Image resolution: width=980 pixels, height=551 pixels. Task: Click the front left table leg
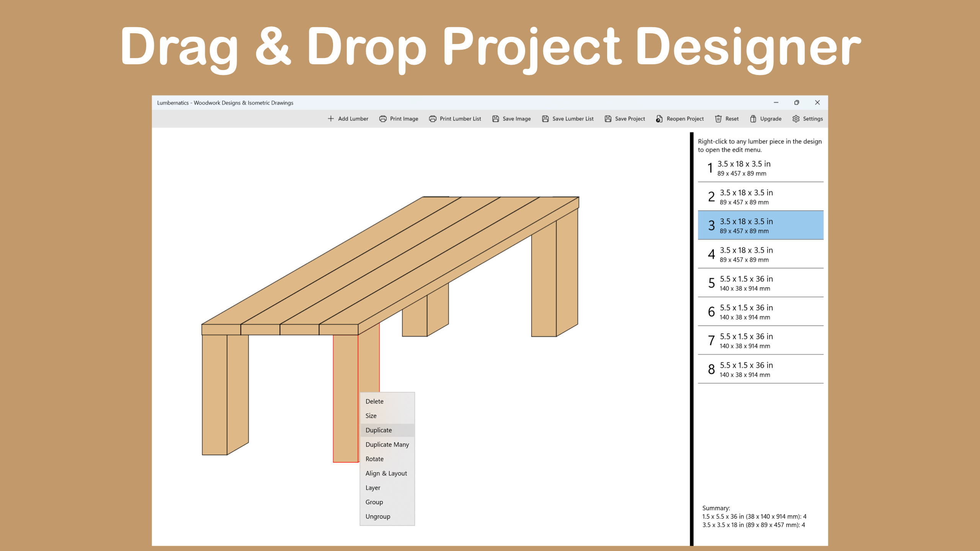215,394
